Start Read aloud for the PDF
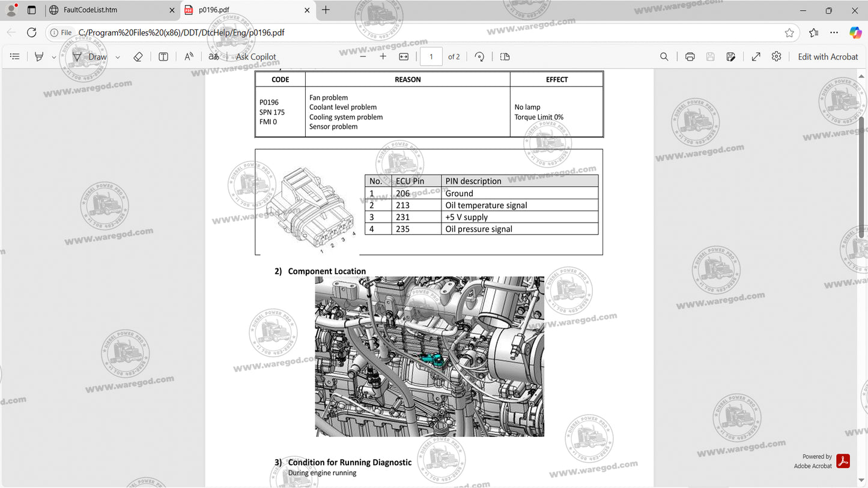 188,56
